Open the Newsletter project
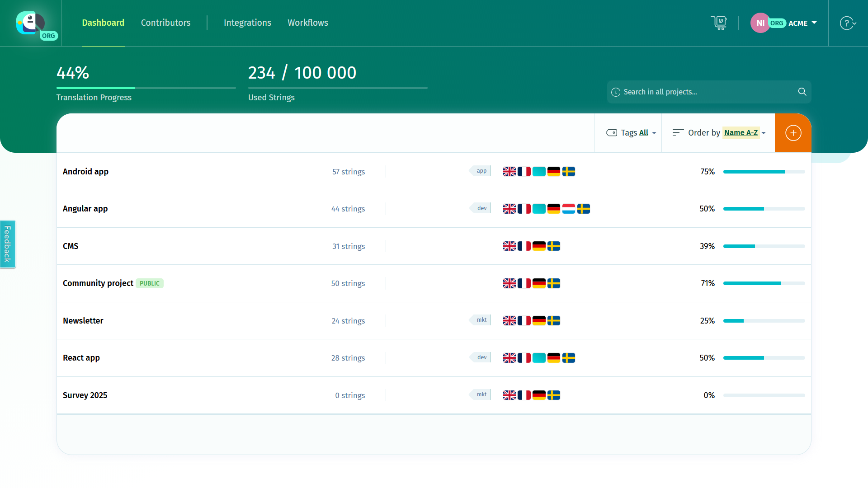 tap(83, 321)
